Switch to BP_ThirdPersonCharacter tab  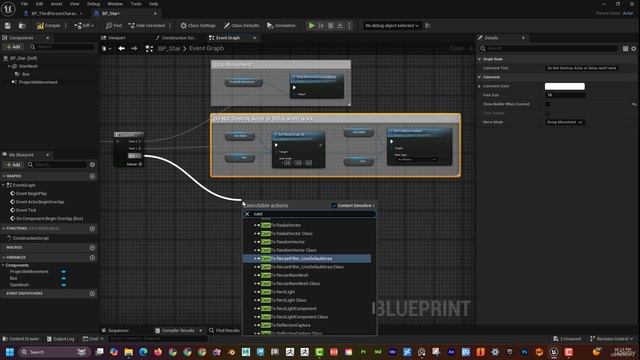point(53,13)
